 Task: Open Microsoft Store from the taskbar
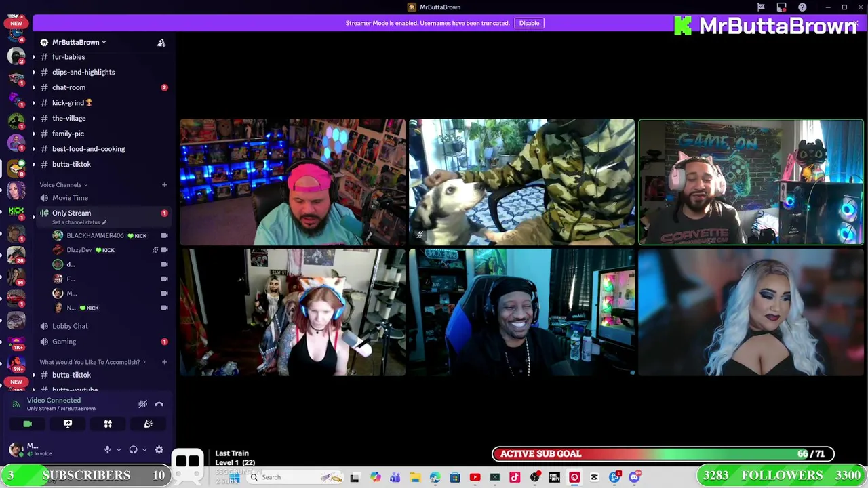[x=455, y=477]
